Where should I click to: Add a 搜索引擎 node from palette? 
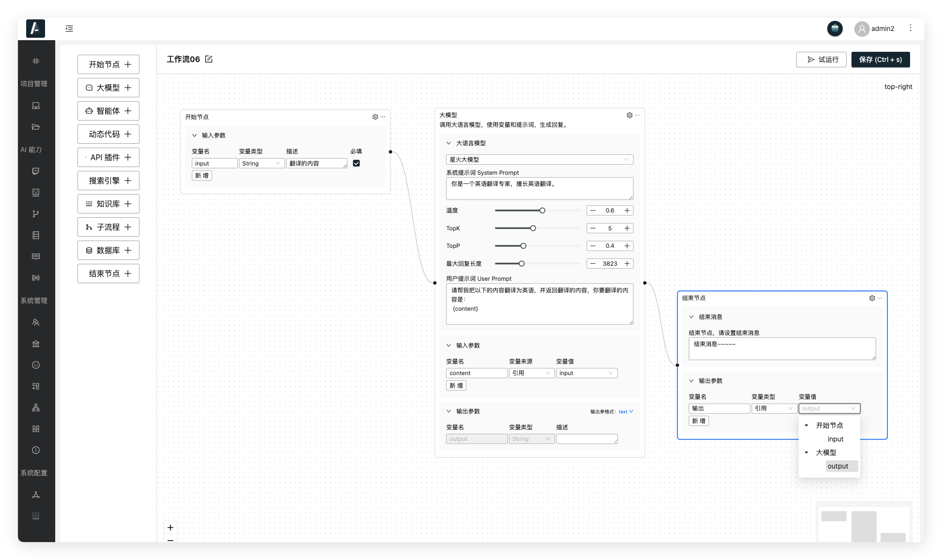tap(108, 181)
